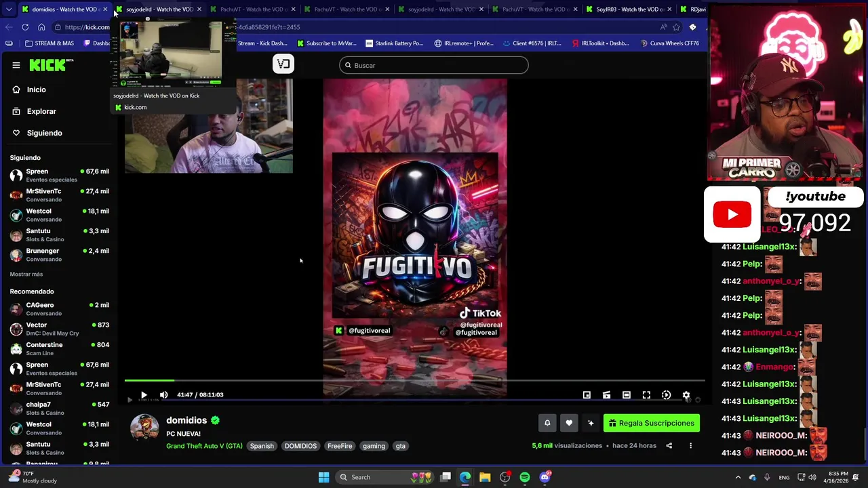Expand followed list with Mostrar más
868x488 pixels.
pyautogui.click(x=26, y=274)
